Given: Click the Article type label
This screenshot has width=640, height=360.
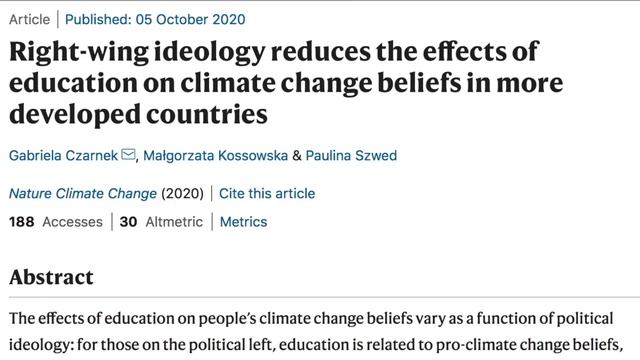Looking at the screenshot, I should point(29,20).
